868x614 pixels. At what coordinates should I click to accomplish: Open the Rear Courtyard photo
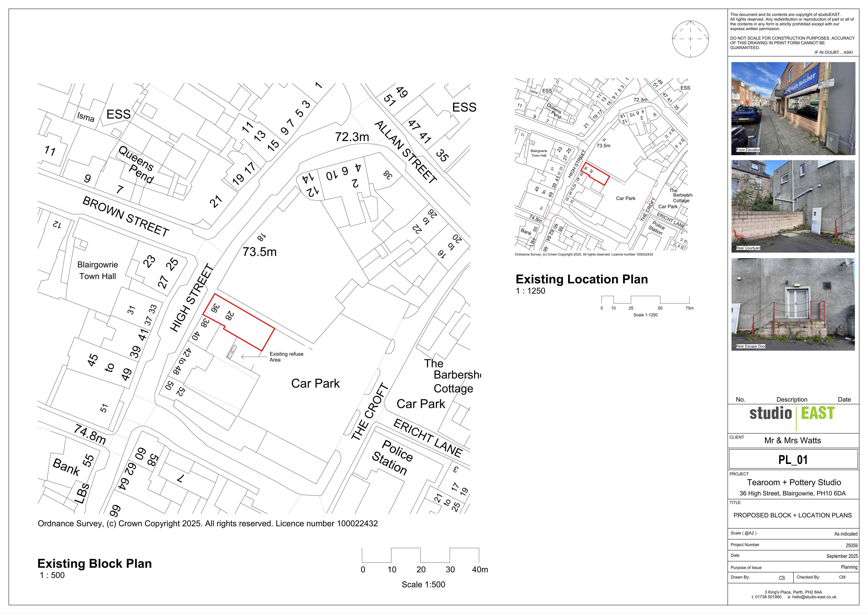pyautogui.click(x=793, y=206)
